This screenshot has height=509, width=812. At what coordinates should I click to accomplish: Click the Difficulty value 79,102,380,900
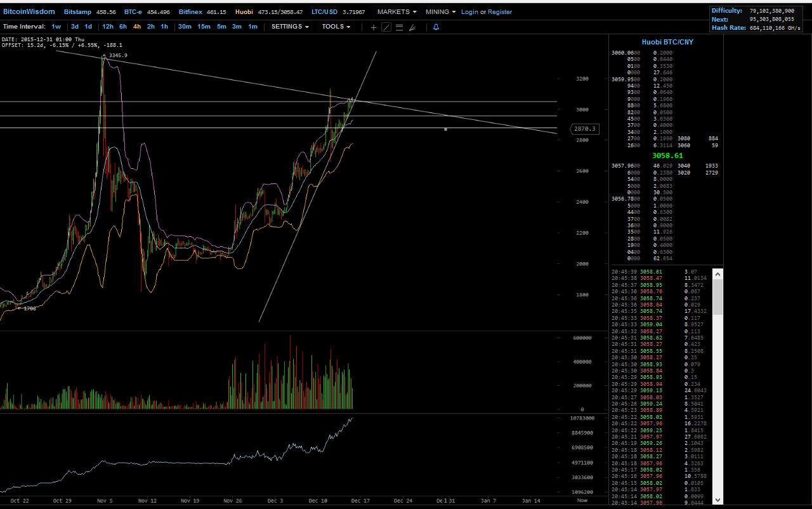771,11
